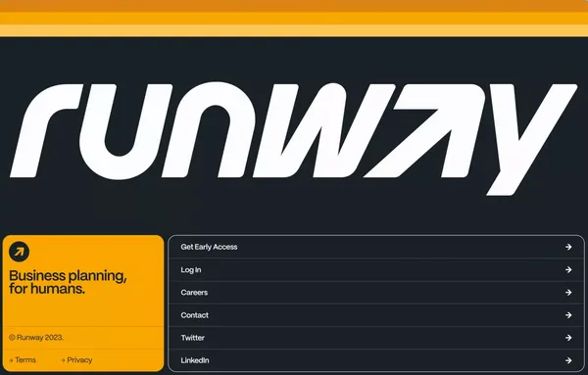Open the Privacy link
588x375 pixels.
pyautogui.click(x=76, y=360)
